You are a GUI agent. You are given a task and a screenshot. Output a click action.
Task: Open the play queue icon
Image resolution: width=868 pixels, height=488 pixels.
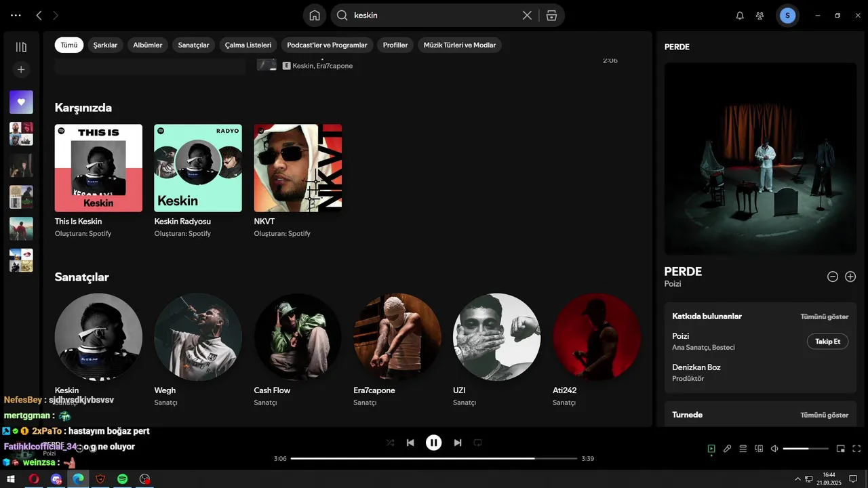tap(743, 449)
